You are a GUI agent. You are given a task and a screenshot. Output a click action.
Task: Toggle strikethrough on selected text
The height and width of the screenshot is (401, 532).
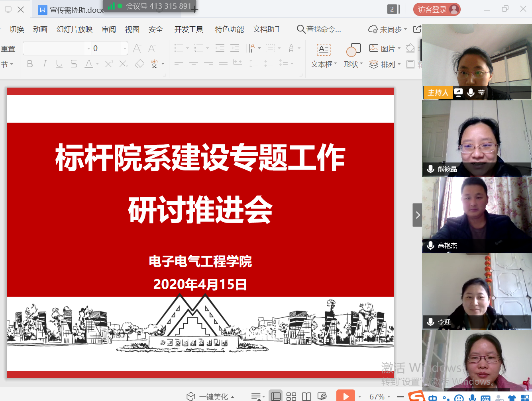pyautogui.click(x=74, y=64)
